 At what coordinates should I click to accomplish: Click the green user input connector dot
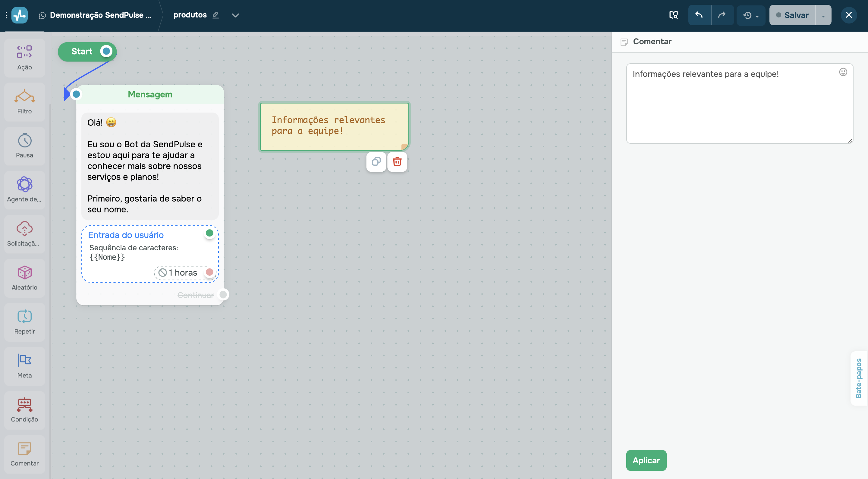209,233
